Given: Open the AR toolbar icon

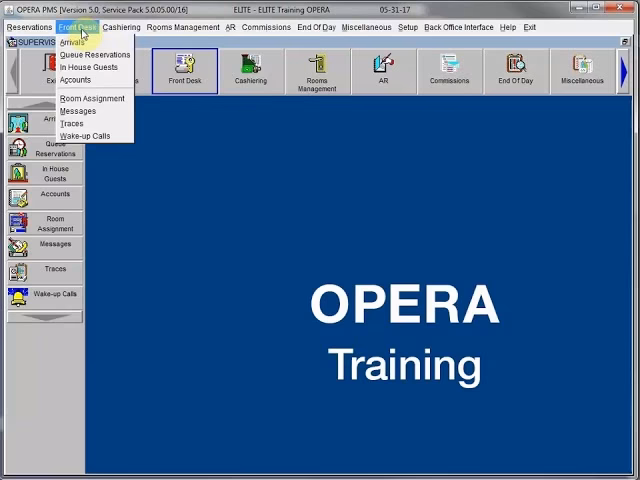Looking at the screenshot, I should 383,69.
